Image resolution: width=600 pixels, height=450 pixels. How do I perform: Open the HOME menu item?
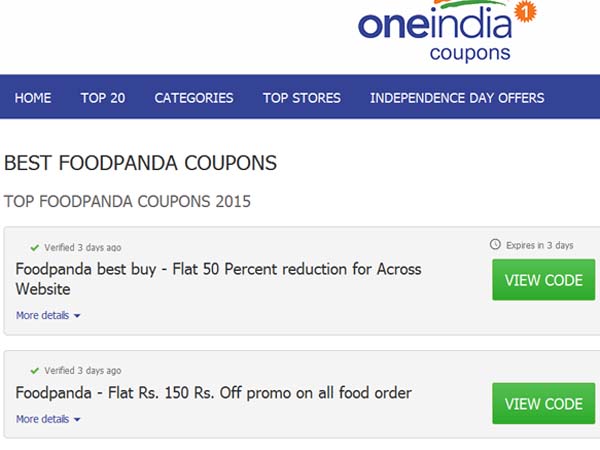click(33, 98)
